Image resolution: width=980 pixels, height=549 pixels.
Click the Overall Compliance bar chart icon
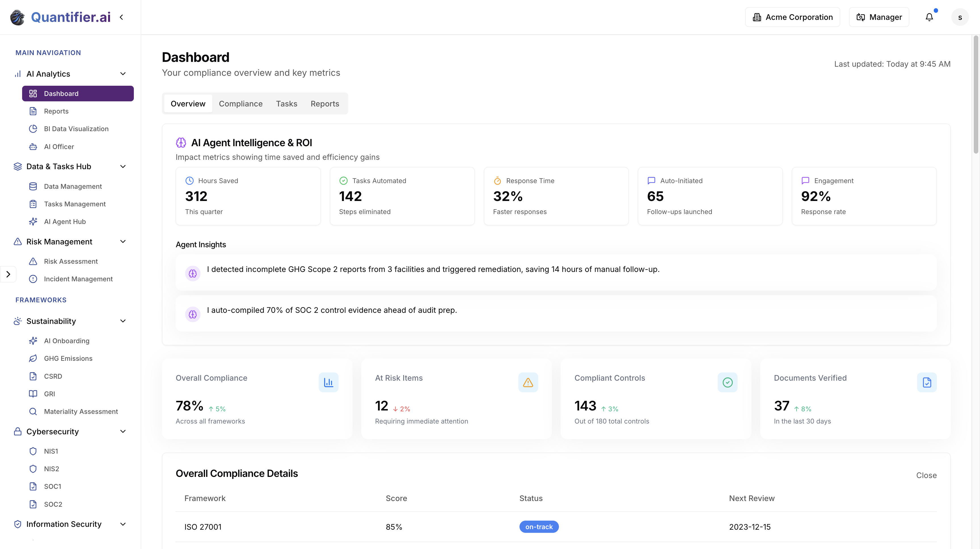coord(328,382)
